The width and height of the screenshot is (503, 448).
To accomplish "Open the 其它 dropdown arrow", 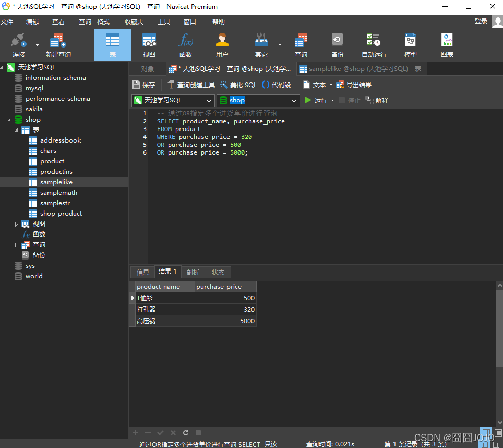I will point(280,45).
